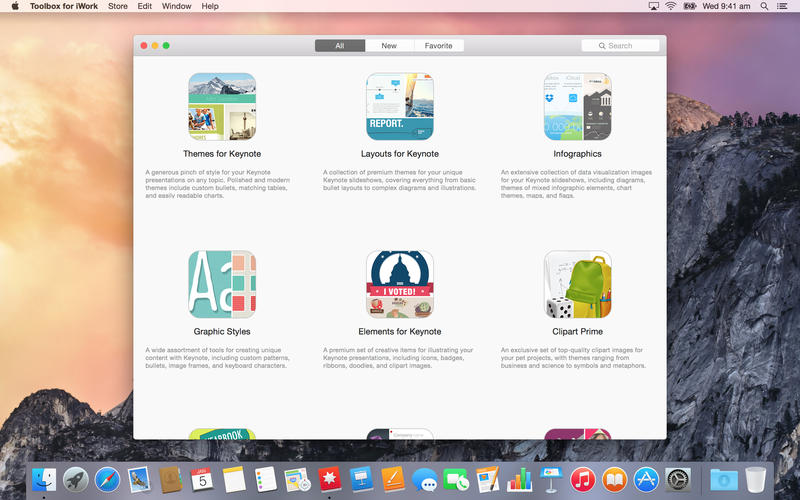Switch to the All segment

[340, 46]
